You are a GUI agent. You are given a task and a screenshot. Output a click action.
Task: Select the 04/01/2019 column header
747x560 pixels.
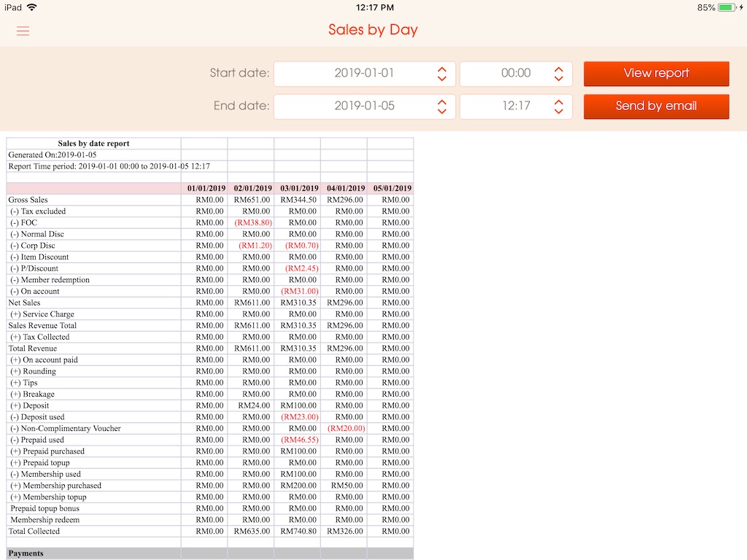coord(345,189)
